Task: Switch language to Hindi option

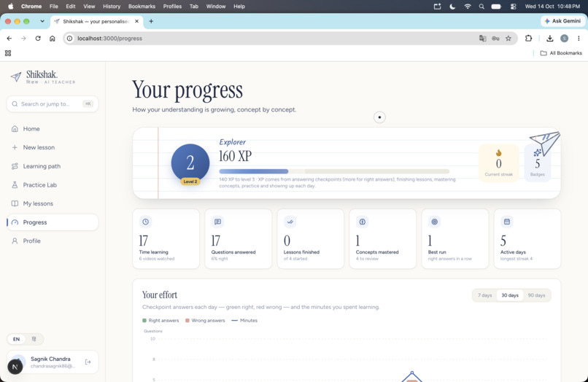Action: (x=34, y=339)
